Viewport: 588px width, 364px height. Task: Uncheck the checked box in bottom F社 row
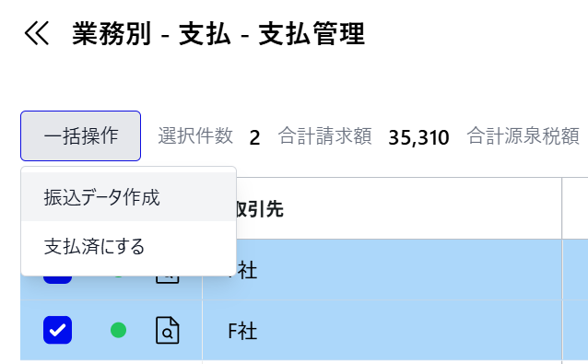point(57,330)
